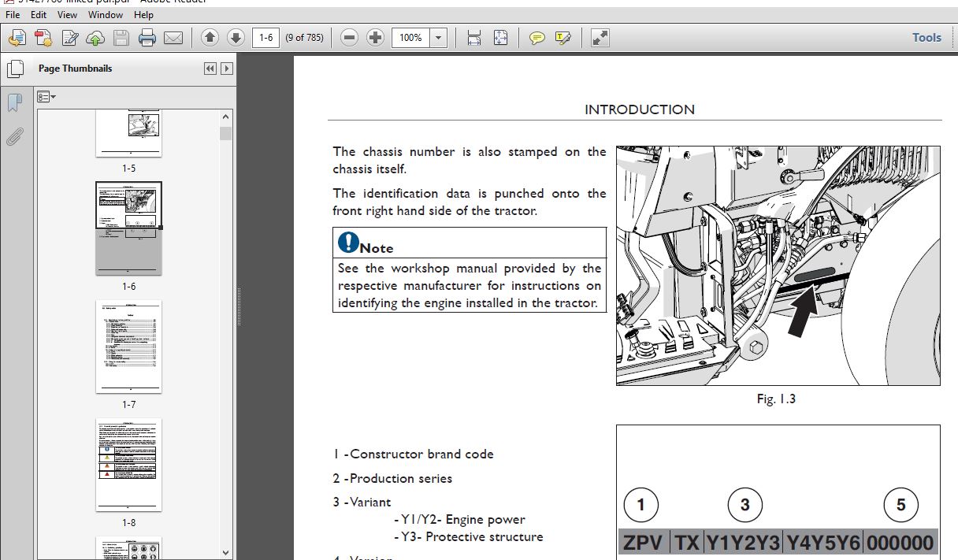This screenshot has width=958, height=560.
Task: Expand the thumbnails panel with right arrow
Action: tap(227, 69)
